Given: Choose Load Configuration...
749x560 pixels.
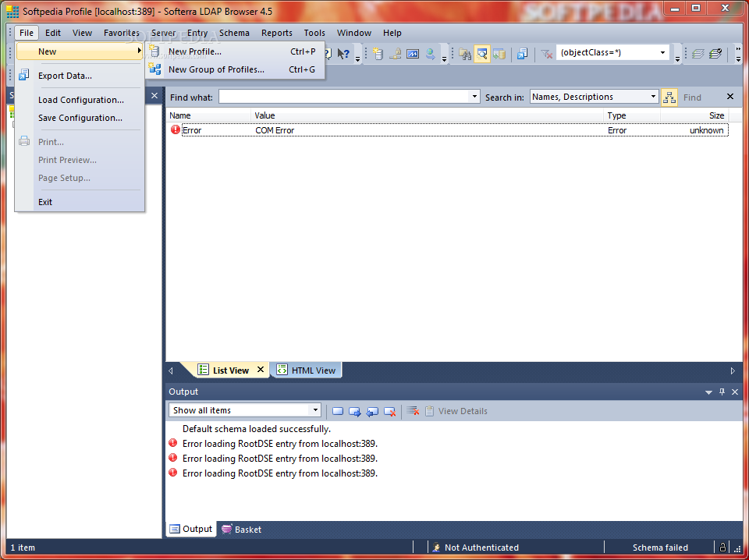Looking at the screenshot, I should 80,101.
